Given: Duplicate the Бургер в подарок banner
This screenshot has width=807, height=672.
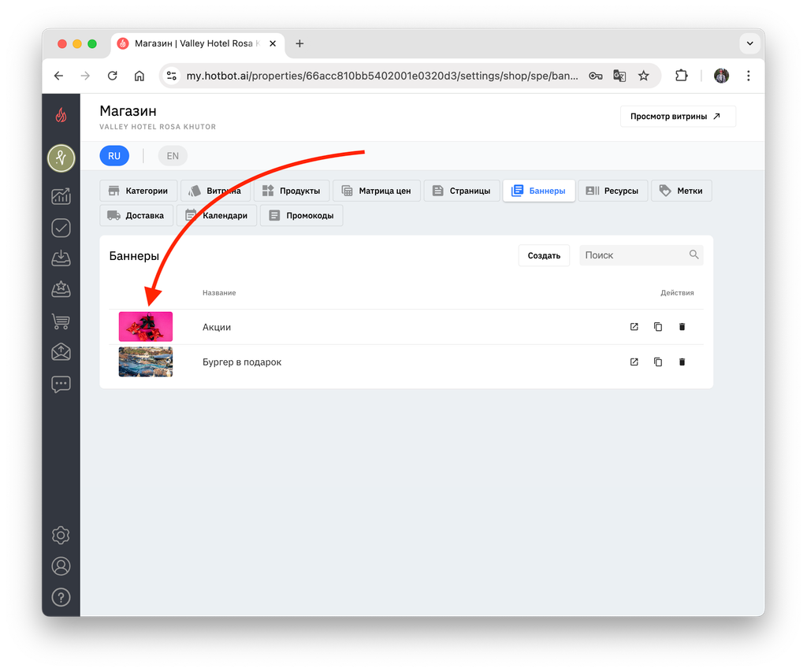Looking at the screenshot, I should (658, 362).
